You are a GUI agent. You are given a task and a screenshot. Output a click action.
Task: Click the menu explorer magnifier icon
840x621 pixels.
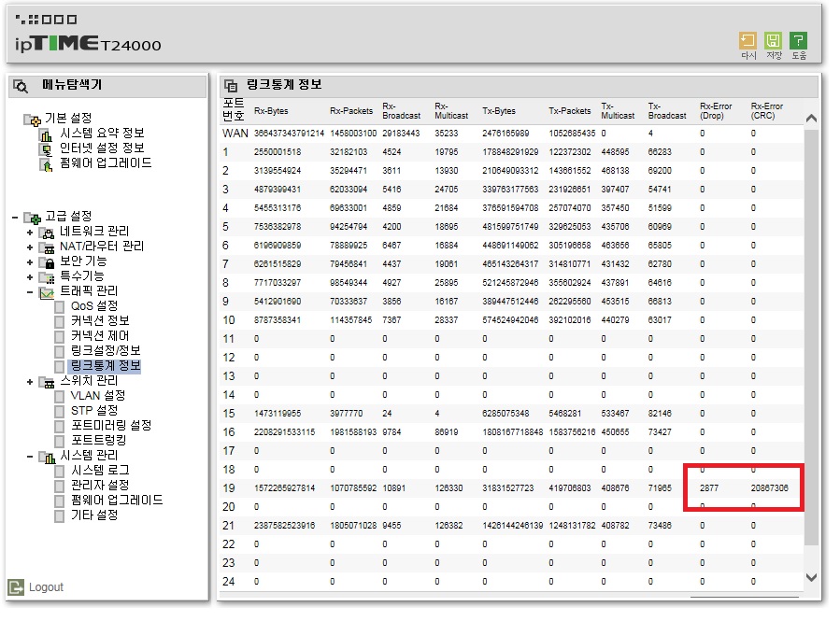tap(21, 86)
